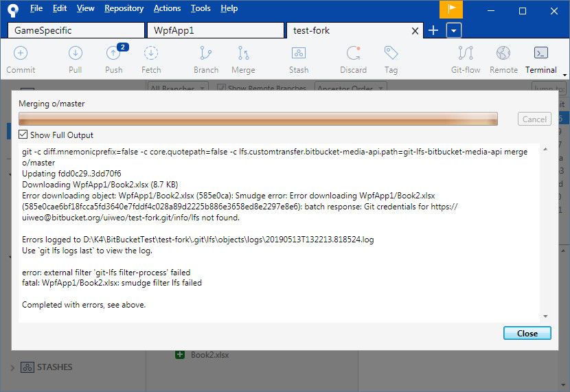Switch to the WpfApp1 tab
This screenshot has height=392, width=570.
pyautogui.click(x=215, y=30)
